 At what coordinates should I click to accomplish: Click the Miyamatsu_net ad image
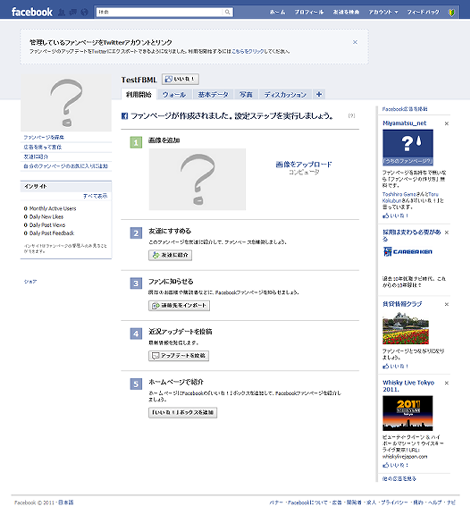408,147
